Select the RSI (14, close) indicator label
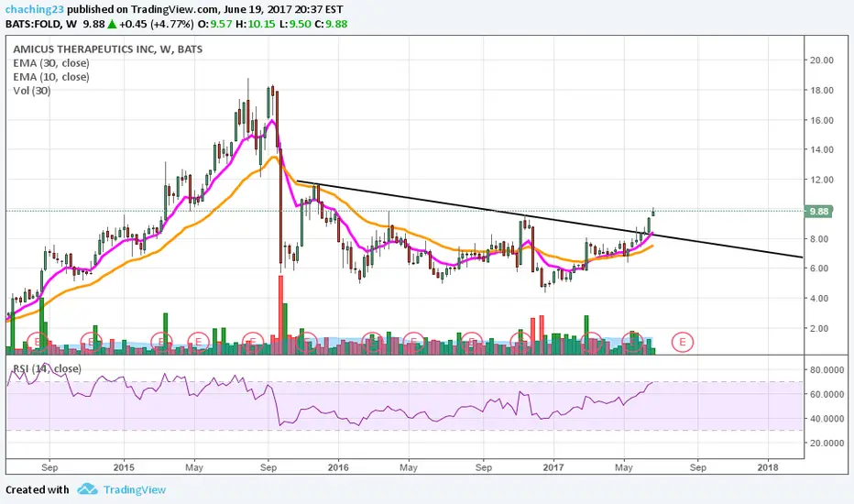 tap(48, 369)
